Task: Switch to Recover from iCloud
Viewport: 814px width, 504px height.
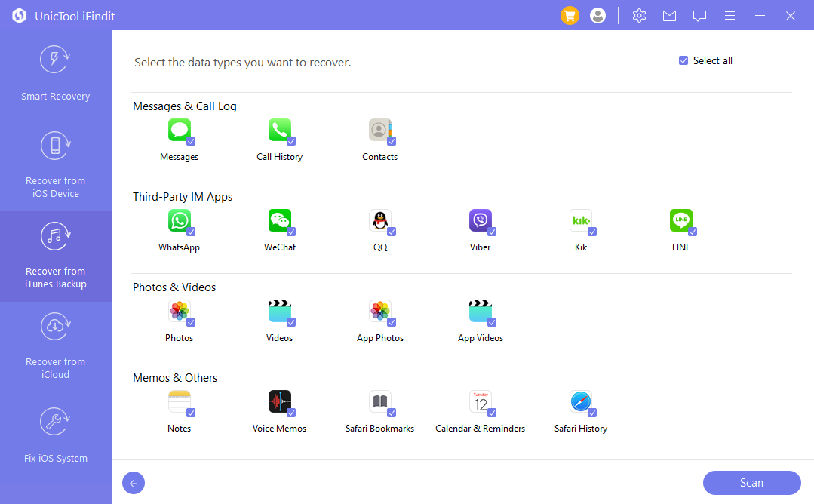Action: click(56, 346)
